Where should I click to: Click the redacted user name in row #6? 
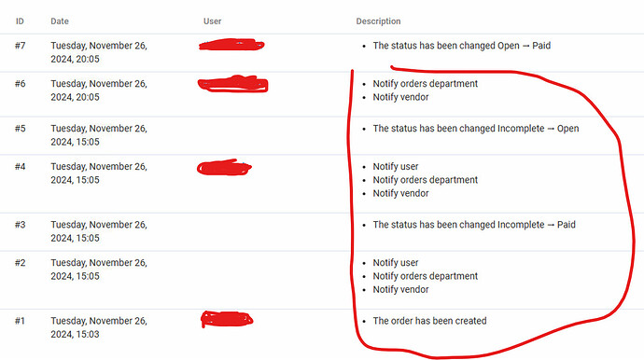233,84
